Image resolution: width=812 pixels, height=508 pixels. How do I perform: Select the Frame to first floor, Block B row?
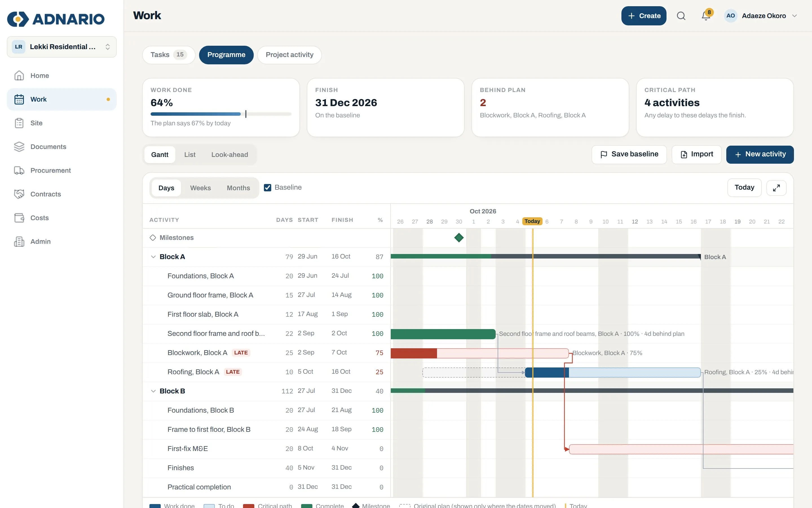pyautogui.click(x=266, y=430)
